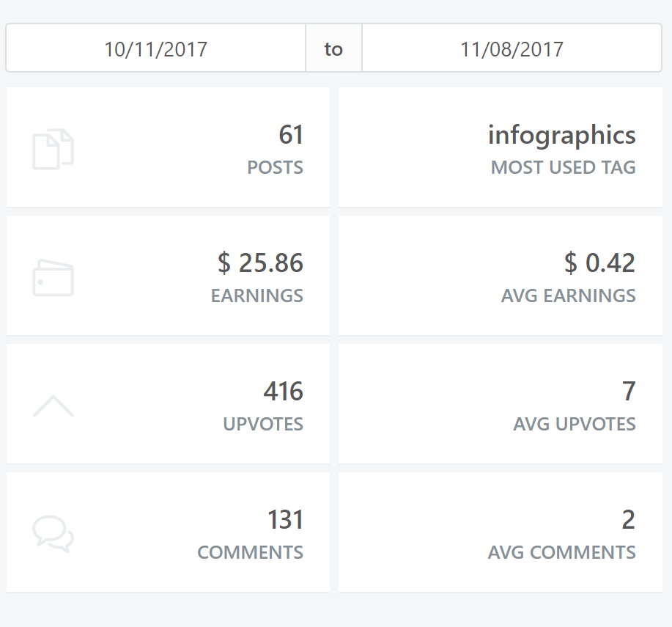Select the 416 upvotes total

(283, 392)
